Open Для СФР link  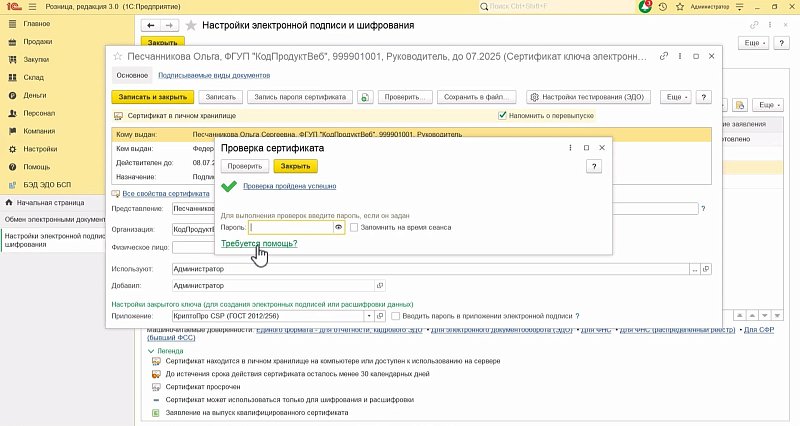[759, 330]
